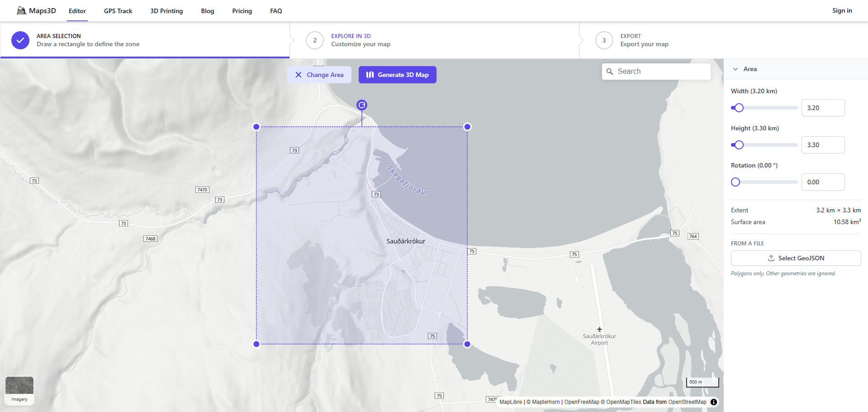Click the search magnifier icon
Screen dimensions: 868x412
click(x=610, y=72)
